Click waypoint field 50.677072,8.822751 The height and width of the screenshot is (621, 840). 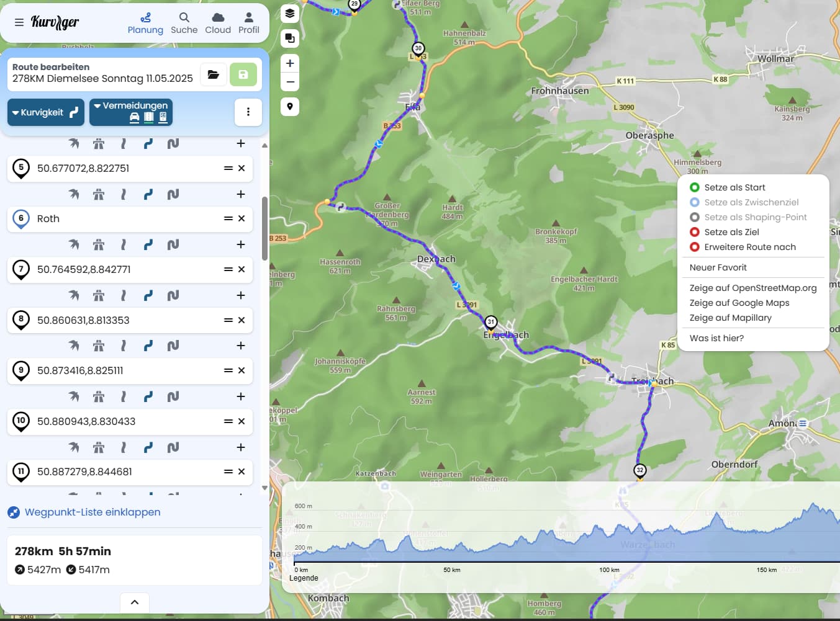coord(130,168)
